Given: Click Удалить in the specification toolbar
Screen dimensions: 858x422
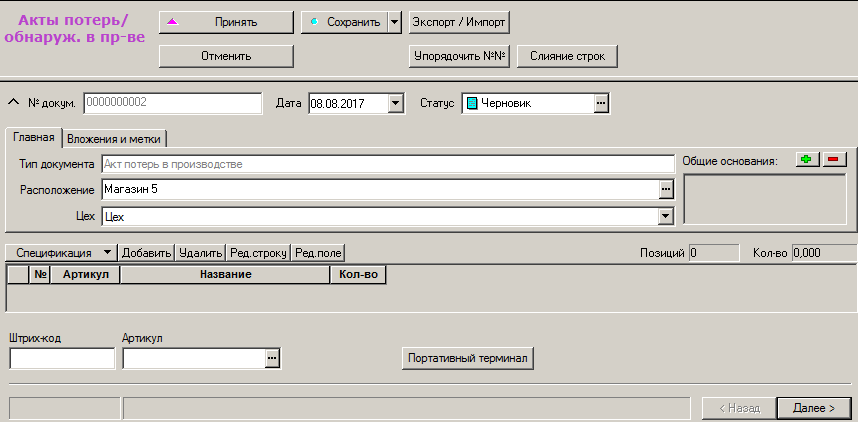Looking at the screenshot, I should tap(201, 252).
